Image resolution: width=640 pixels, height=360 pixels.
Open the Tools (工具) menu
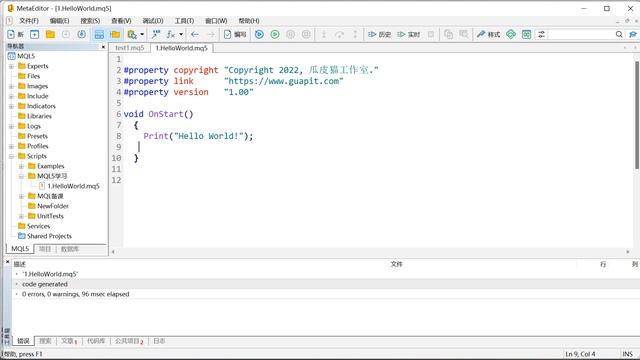[184, 21]
